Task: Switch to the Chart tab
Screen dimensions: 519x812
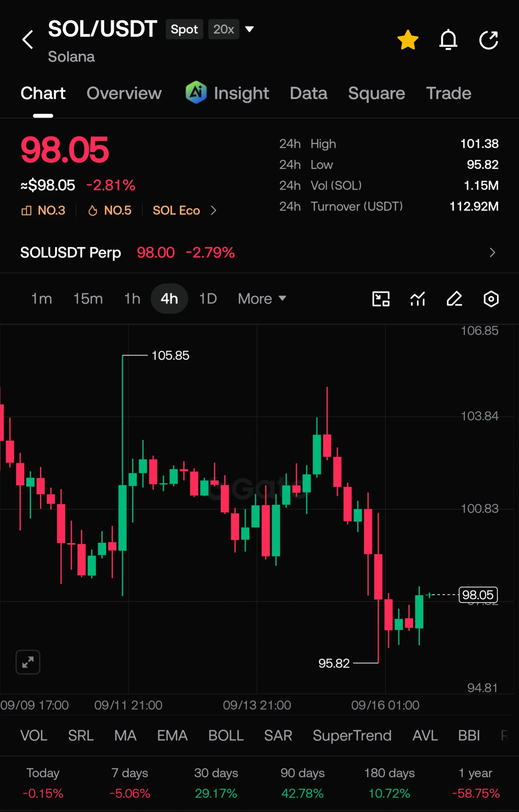Action: [43, 93]
